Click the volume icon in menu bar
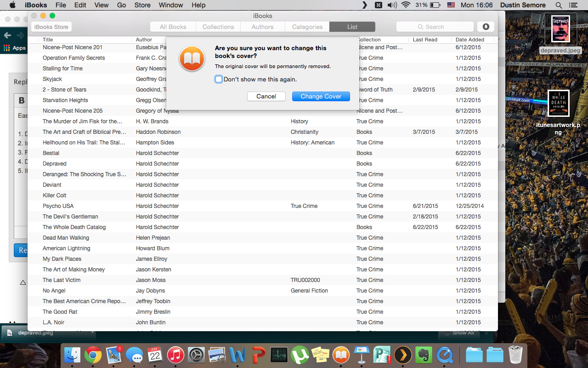Viewport: 588px width, 368px height. click(x=392, y=5)
